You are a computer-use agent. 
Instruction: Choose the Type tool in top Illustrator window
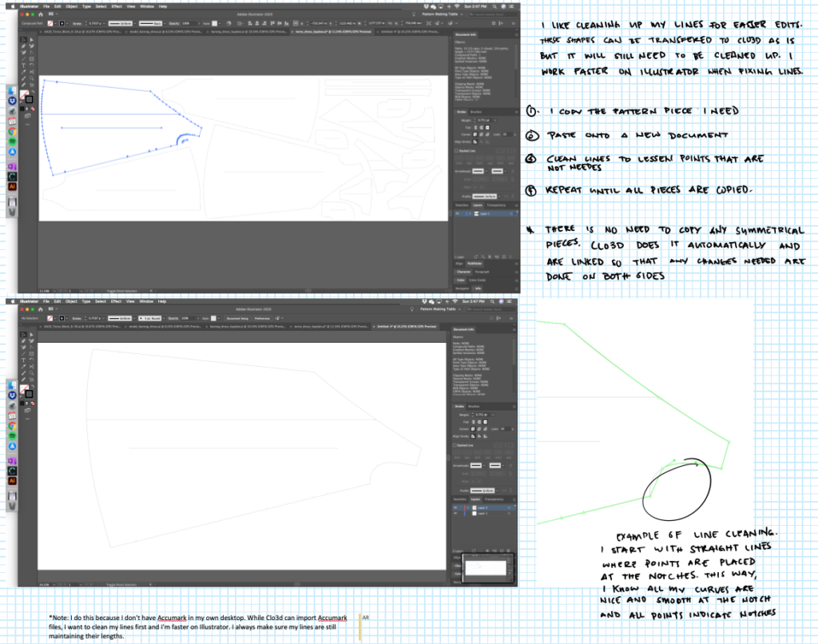23,66
